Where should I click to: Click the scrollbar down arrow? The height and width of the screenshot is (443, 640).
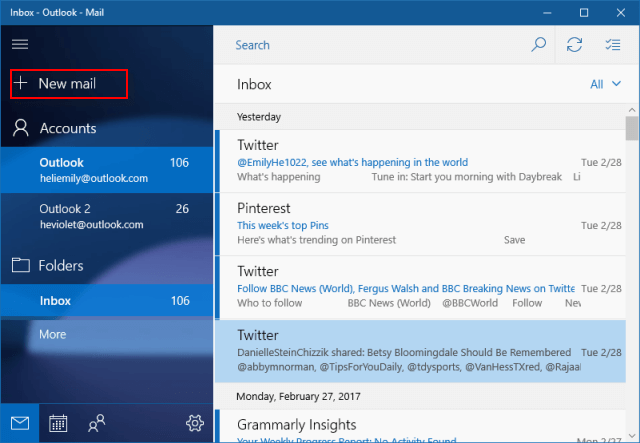click(x=632, y=436)
